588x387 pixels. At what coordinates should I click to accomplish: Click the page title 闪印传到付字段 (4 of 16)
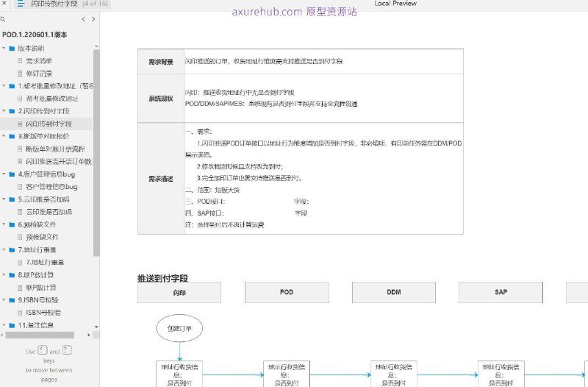pyautogui.click(x=69, y=4)
